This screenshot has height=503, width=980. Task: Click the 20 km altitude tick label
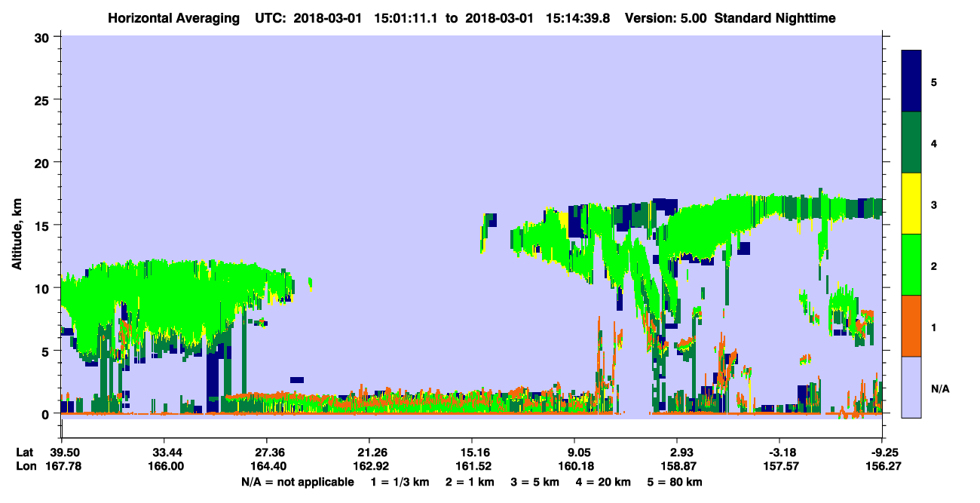tap(44, 163)
